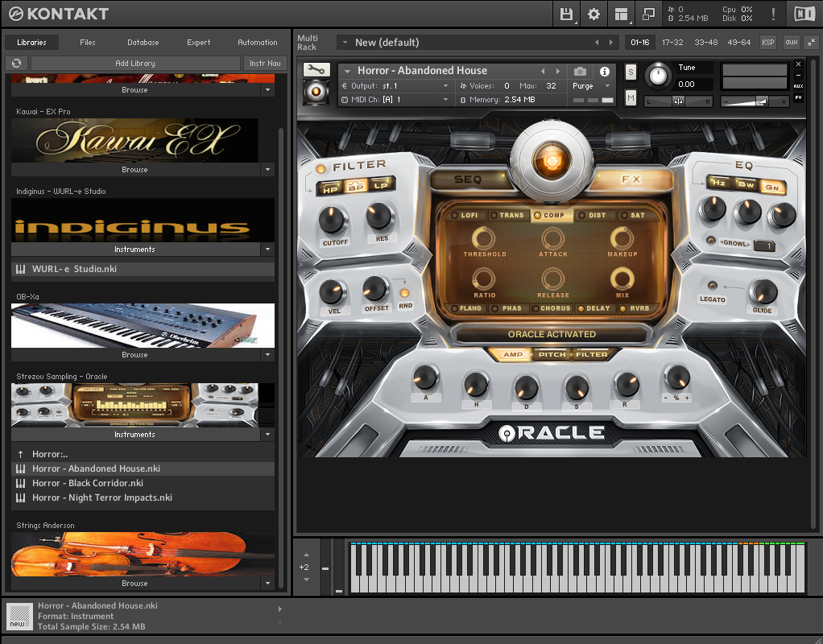Click the NI logo icon
The height and width of the screenshot is (644, 823).
804,14
